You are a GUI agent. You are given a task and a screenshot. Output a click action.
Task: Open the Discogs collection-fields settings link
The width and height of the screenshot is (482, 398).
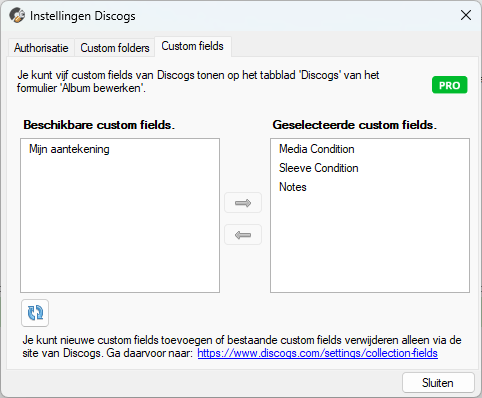tap(317, 353)
